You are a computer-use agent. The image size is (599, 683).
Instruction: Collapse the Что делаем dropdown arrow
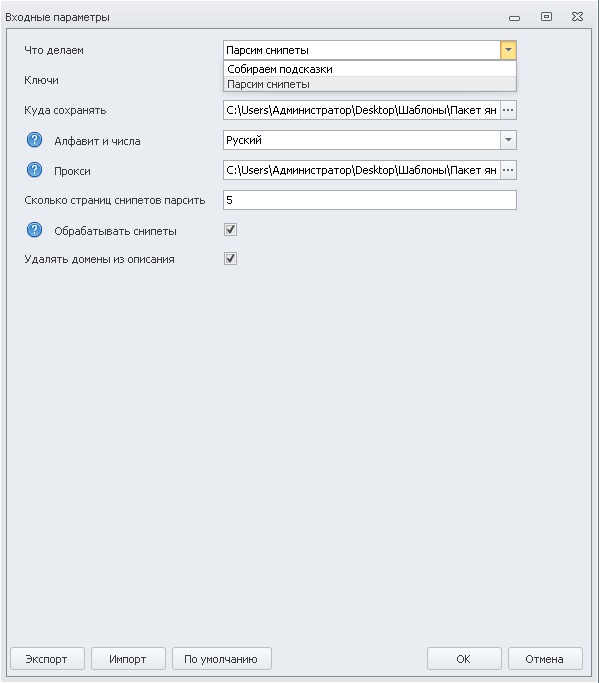click(x=508, y=50)
